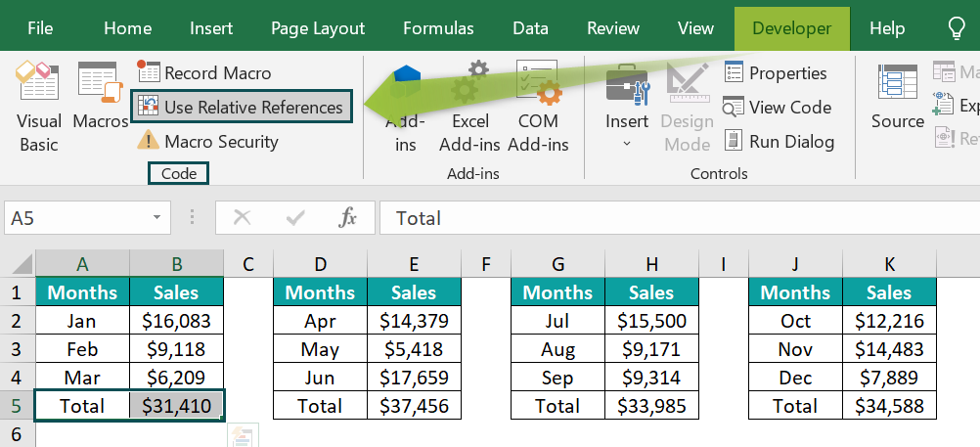Click the formula bar containing Total

pos(680,217)
